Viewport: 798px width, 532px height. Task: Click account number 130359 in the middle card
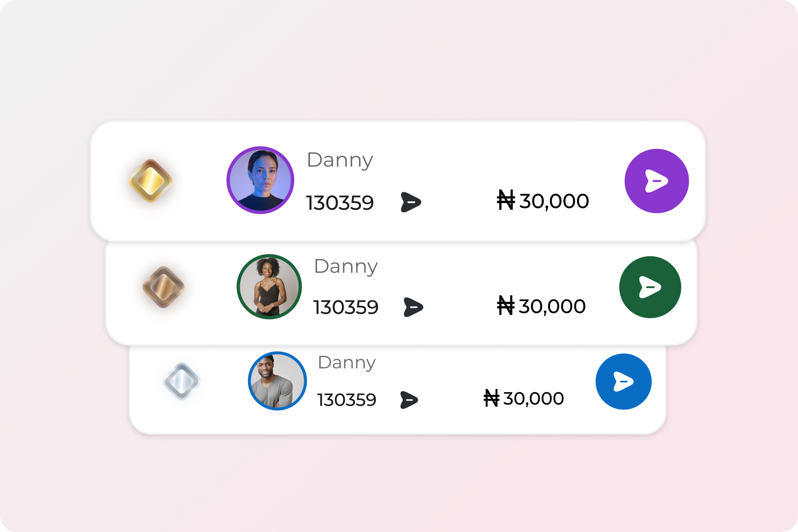click(346, 308)
